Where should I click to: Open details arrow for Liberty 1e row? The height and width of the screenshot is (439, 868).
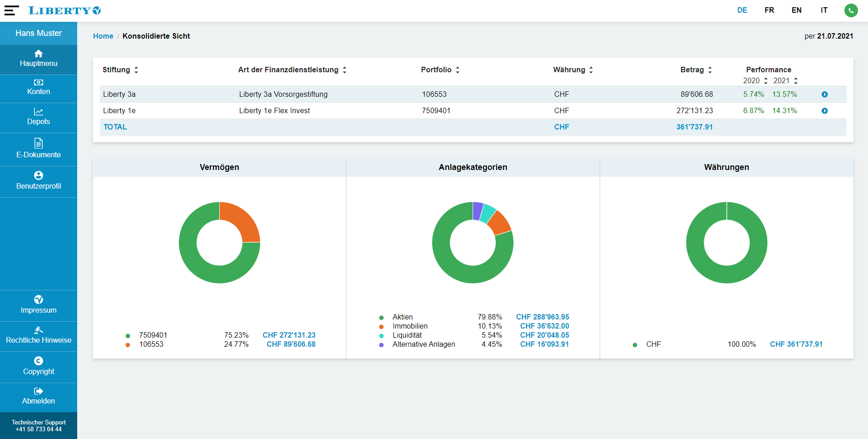pyautogui.click(x=824, y=111)
